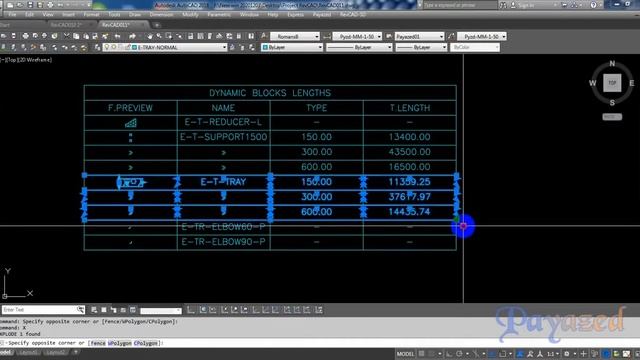Image resolution: width=640 pixels, height=360 pixels.
Task: Open the Payazed menu
Action: click(322, 14)
